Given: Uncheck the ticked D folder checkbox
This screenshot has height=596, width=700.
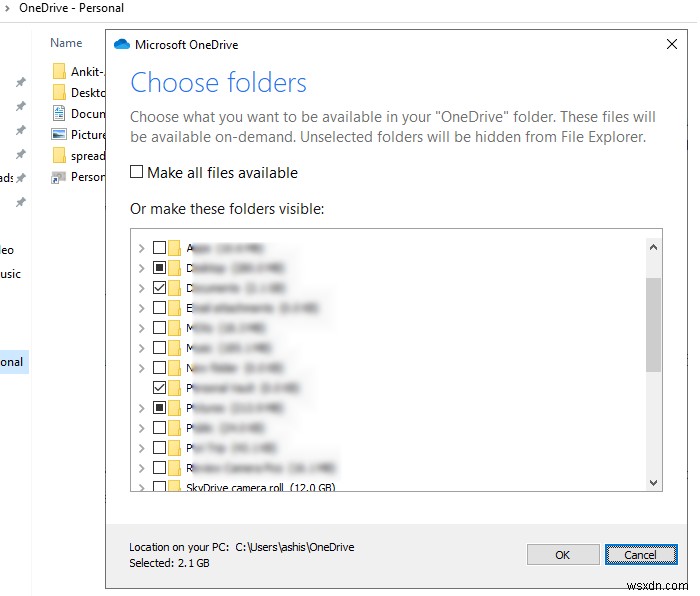Looking at the screenshot, I should click(x=159, y=288).
